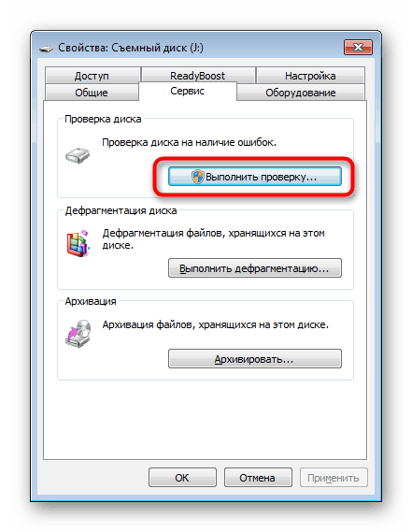The height and width of the screenshot is (532, 412).
Task: Click the Архивировать button
Action: point(255,359)
